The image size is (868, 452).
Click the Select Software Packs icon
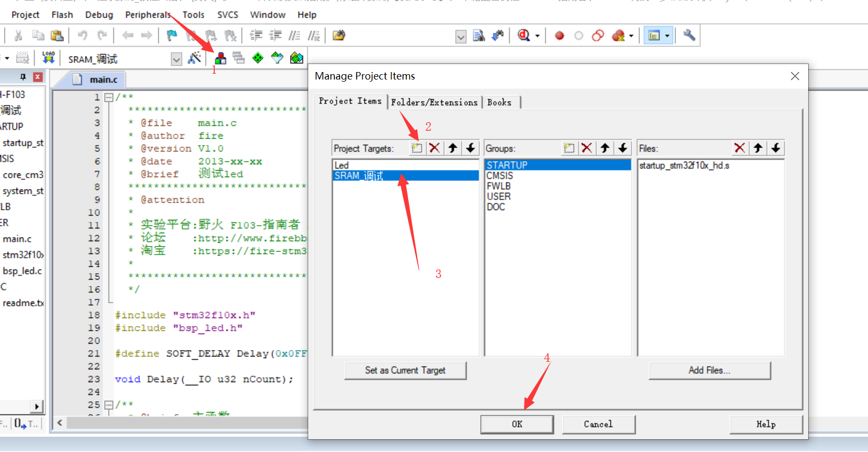(x=277, y=58)
